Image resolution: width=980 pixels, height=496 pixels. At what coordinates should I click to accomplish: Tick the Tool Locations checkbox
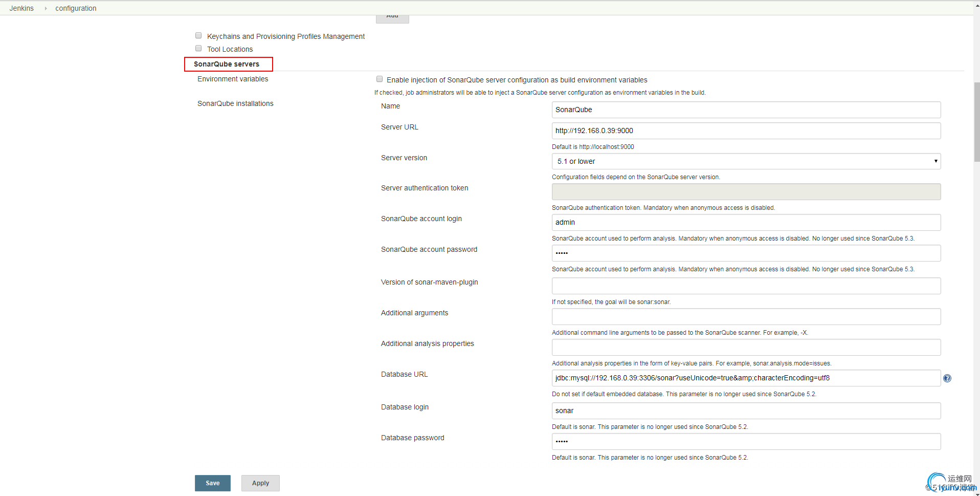pos(198,48)
